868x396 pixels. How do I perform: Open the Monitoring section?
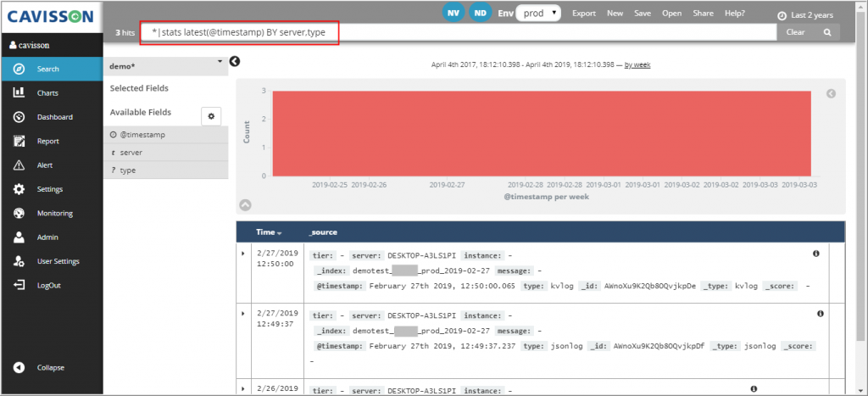tap(54, 214)
